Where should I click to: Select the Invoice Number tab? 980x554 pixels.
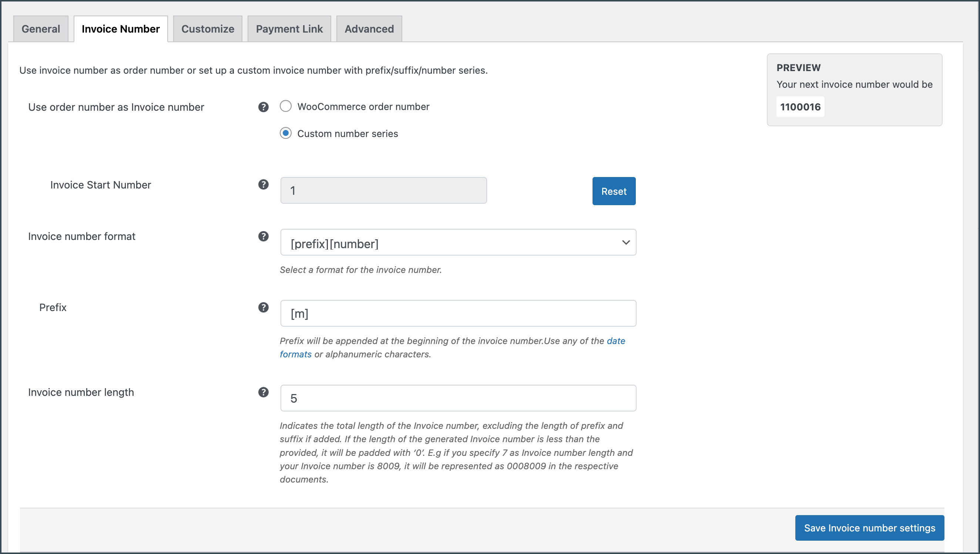click(x=121, y=29)
